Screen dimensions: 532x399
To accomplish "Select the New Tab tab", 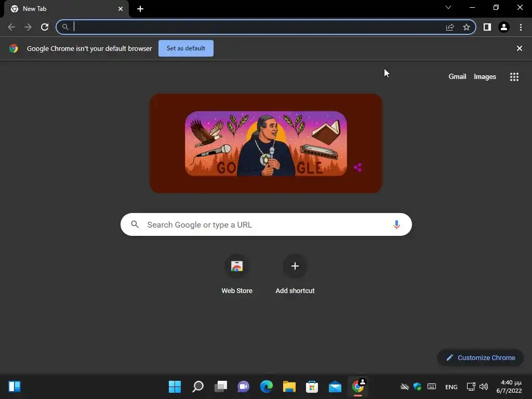I will point(66,9).
